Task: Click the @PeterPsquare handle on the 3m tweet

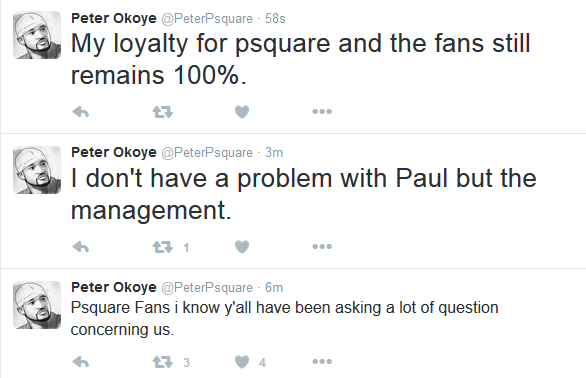Action: (x=207, y=153)
